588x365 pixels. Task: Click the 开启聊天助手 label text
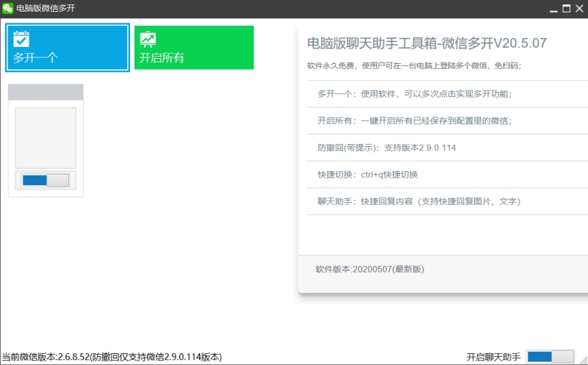[x=493, y=357]
